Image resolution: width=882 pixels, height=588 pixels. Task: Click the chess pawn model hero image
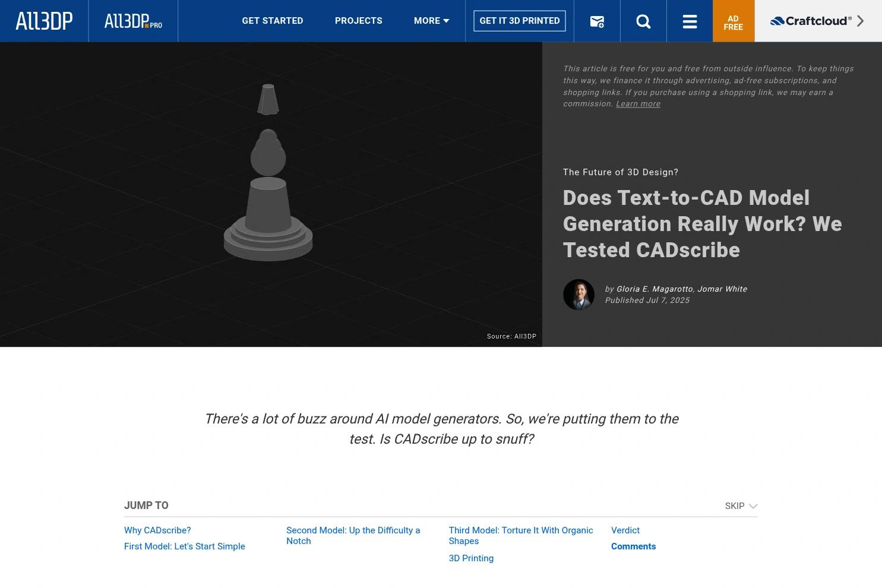click(271, 194)
